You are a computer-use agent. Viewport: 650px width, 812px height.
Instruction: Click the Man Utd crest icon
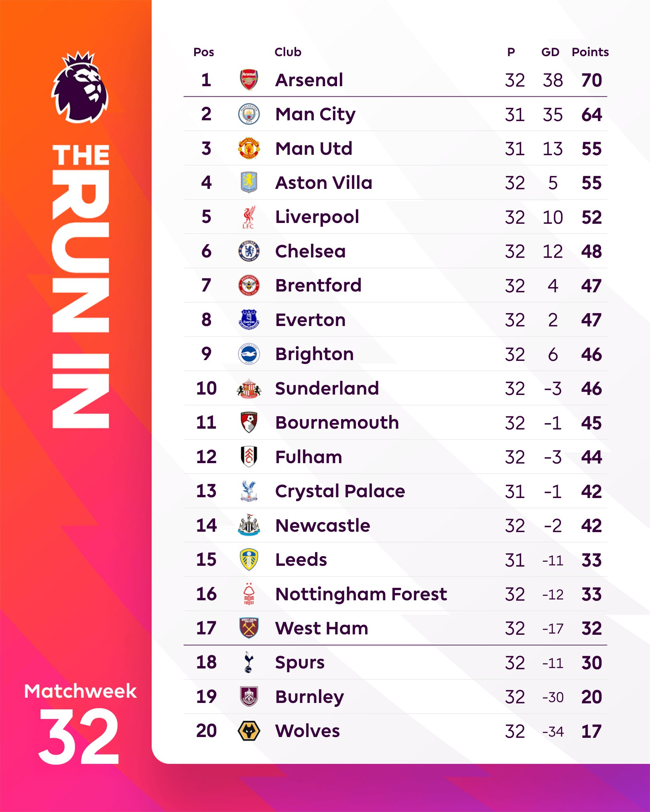click(249, 148)
